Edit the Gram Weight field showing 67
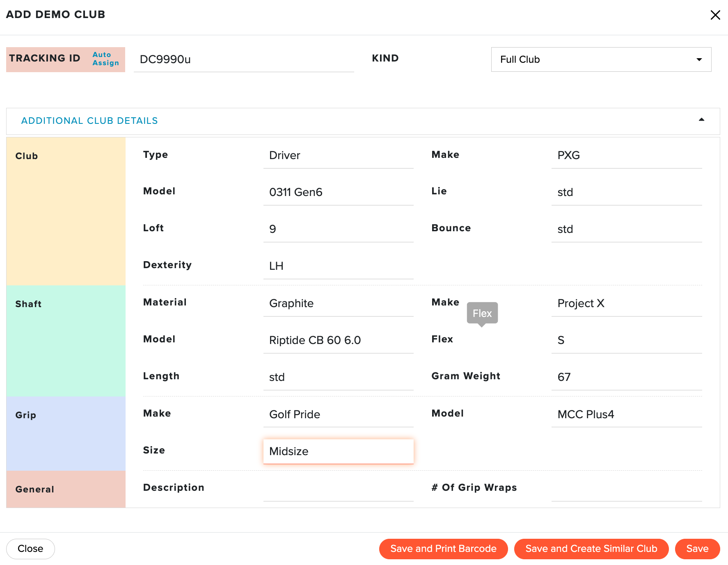 click(x=627, y=377)
